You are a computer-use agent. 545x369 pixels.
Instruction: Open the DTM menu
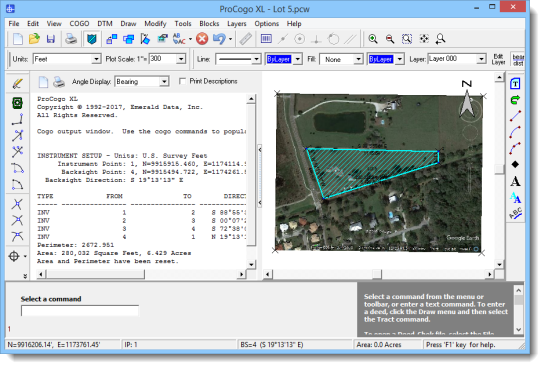105,24
